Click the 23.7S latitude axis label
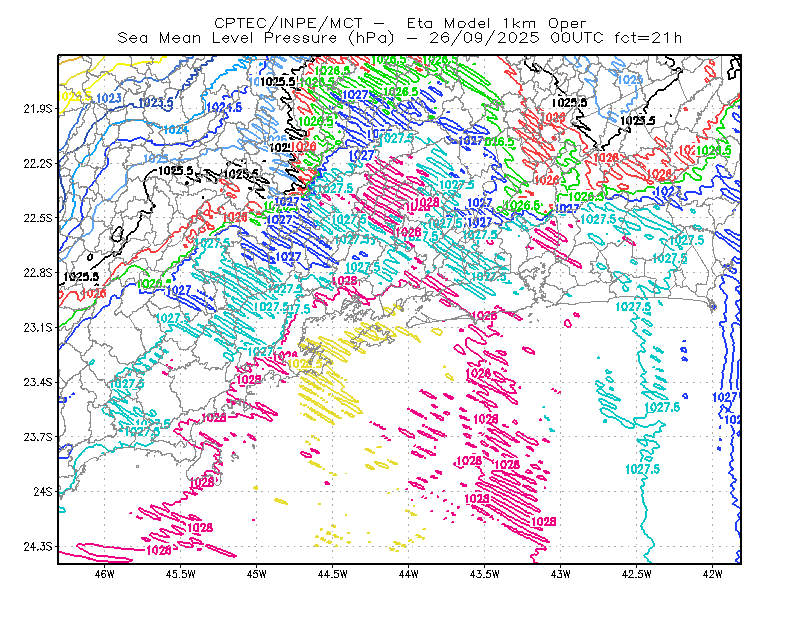Viewport: 800px width, 618px height. coord(38,437)
